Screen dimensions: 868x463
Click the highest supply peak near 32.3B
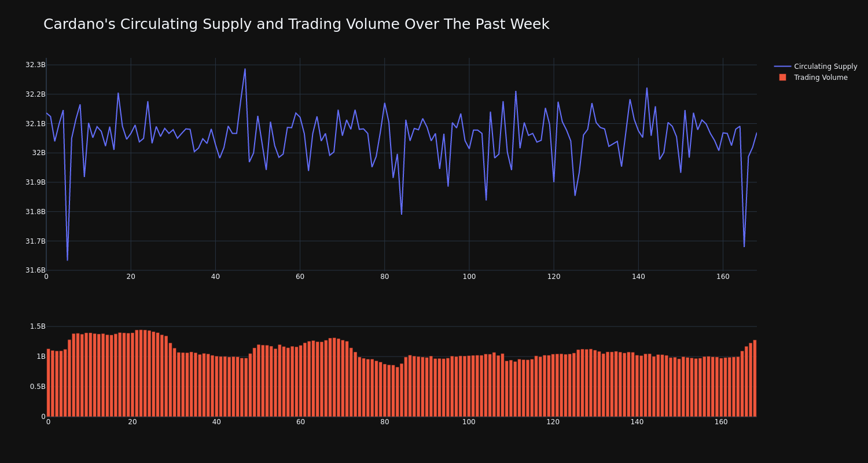click(245, 69)
